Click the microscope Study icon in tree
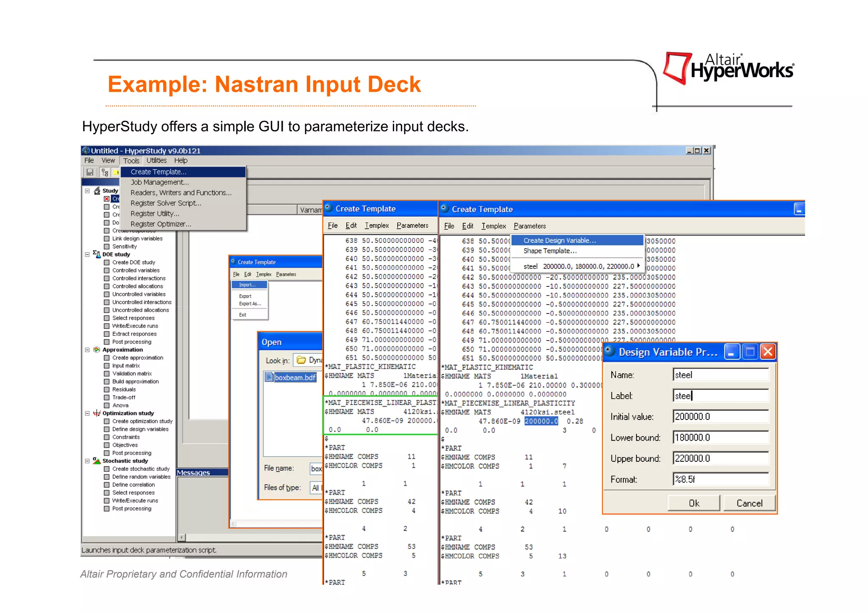Image resolution: width=868 pixels, height=613 pixels. (x=97, y=191)
